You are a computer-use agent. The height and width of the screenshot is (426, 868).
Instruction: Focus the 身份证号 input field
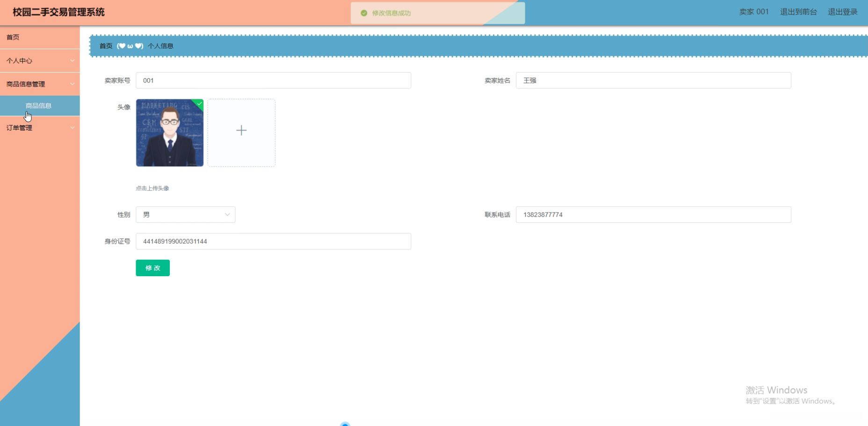(274, 242)
